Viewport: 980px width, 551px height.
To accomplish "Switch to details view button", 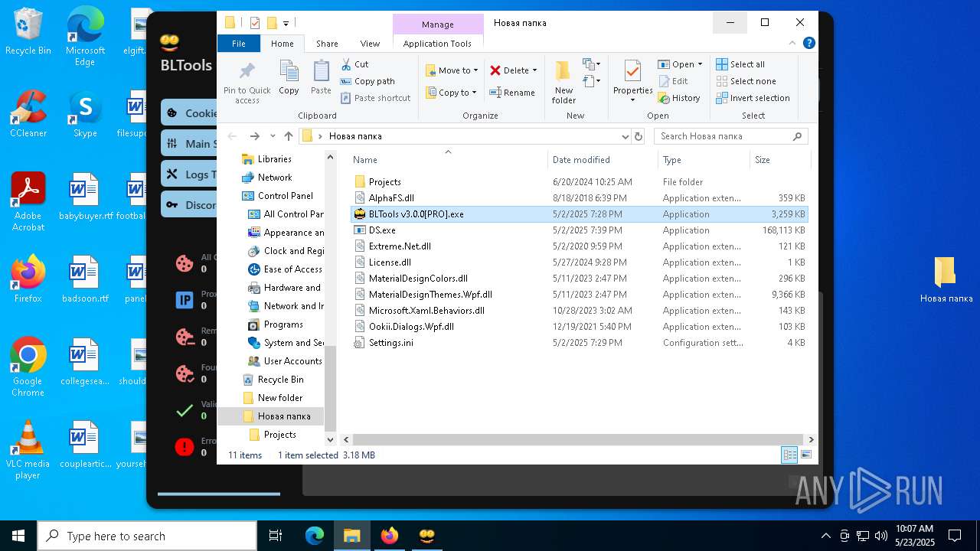I will [x=790, y=455].
